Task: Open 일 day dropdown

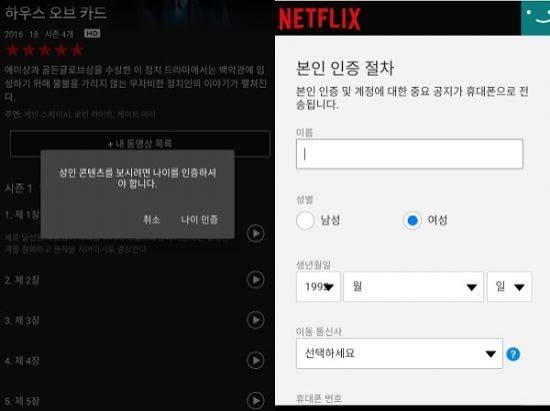Action: click(x=509, y=287)
